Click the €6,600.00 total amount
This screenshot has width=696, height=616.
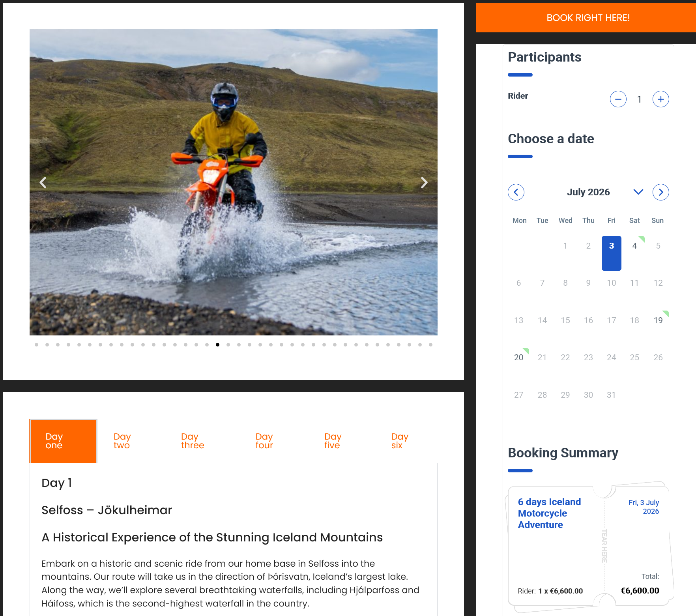coord(640,591)
